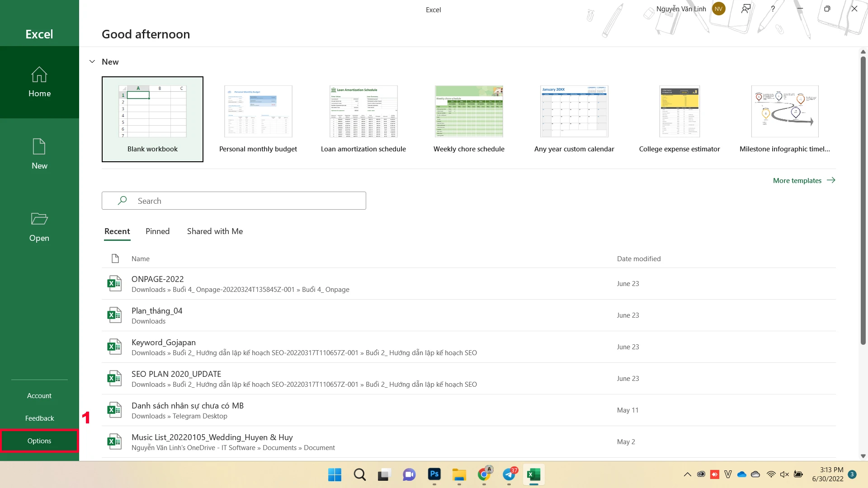Image resolution: width=868 pixels, height=488 pixels.
Task: Open the Plan_tháng_04 file name
Action: (x=157, y=310)
